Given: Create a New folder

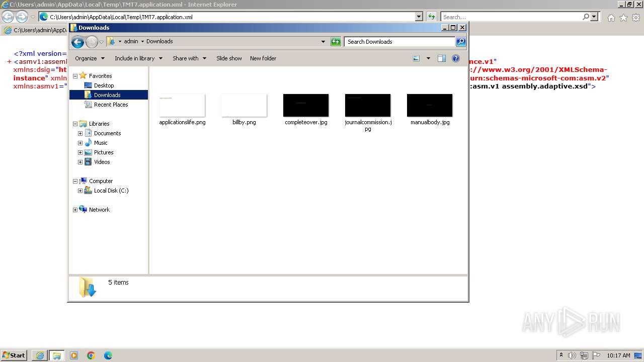Looking at the screenshot, I should tap(263, 58).
